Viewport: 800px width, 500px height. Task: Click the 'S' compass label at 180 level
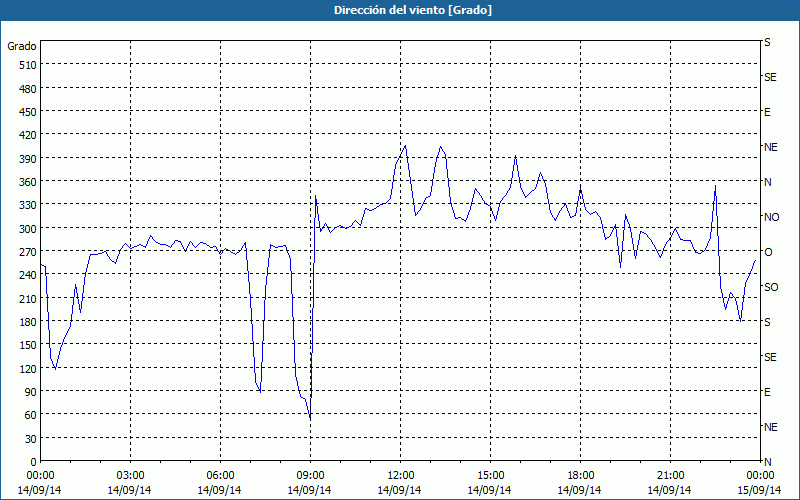click(767, 322)
